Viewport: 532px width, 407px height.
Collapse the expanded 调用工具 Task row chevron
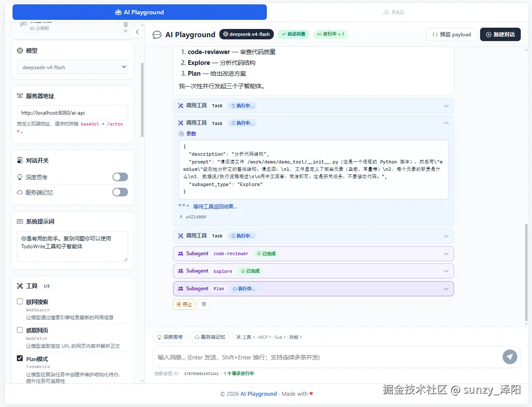(x=446, y=123)
